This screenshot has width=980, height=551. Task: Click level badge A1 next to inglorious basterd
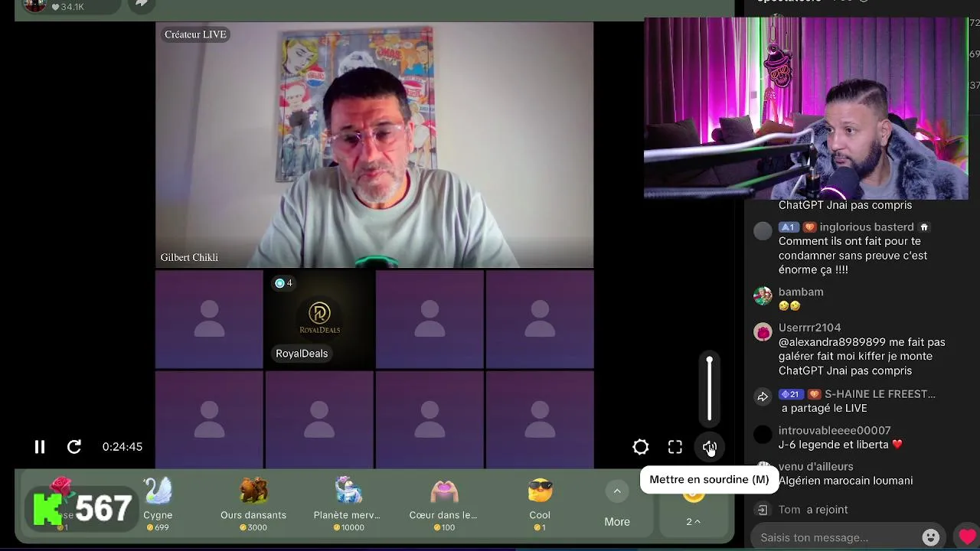click(789, 227)
